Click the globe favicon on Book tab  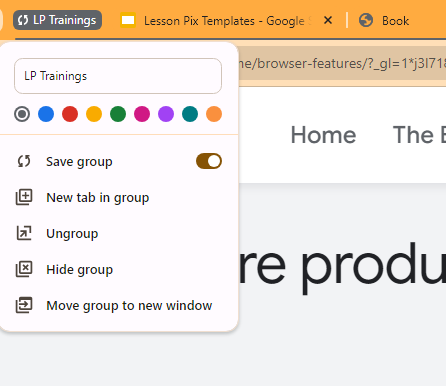[366, 20]
